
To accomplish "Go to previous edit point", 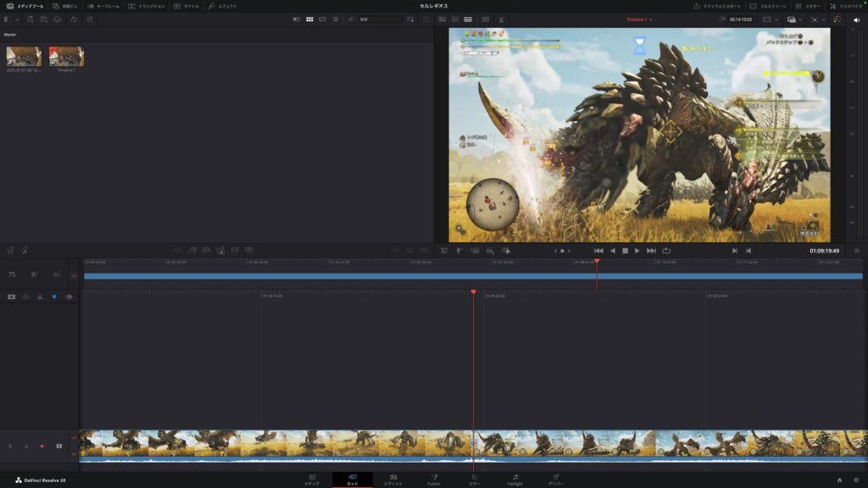I will click(748, 251).
